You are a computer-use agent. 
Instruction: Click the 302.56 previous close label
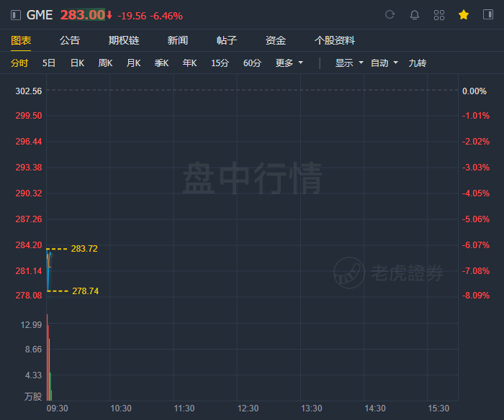pyautogui.click(x=29, y=91)
